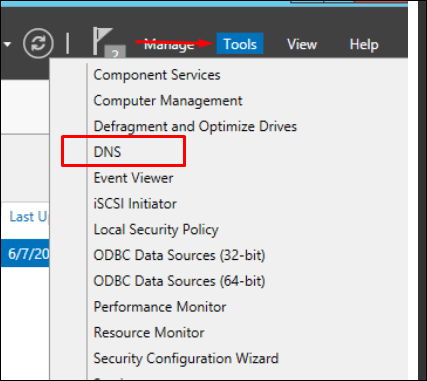Viewport: 427px width, 381px height.
Task: Select DNS from the Tools list
Action: (x=107, y=152)
